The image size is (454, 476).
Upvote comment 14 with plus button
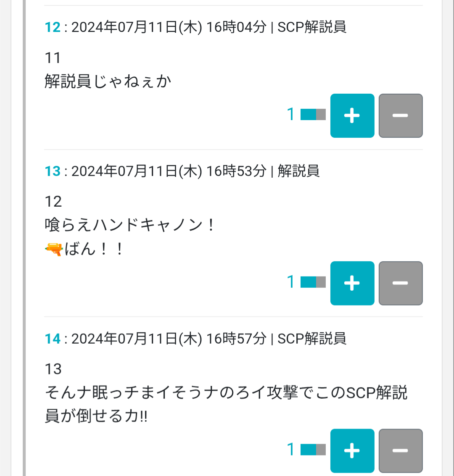coord(352,450)
